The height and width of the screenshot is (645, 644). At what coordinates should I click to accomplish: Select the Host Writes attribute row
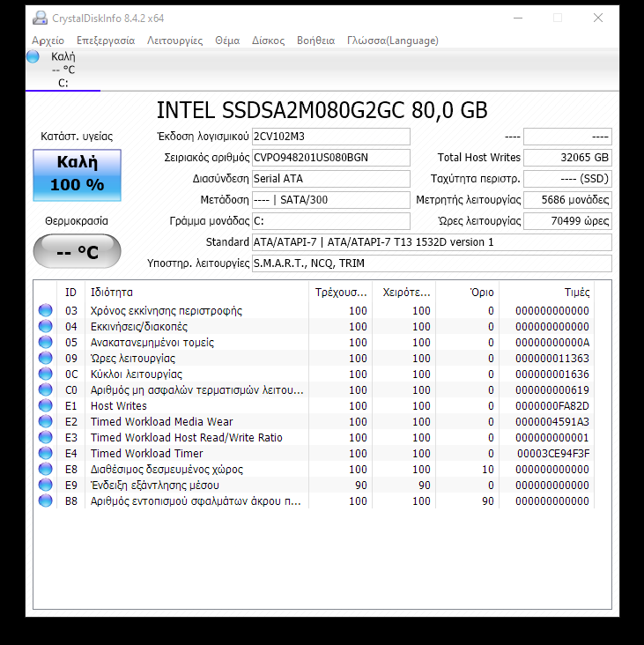(x=315, y=405)
